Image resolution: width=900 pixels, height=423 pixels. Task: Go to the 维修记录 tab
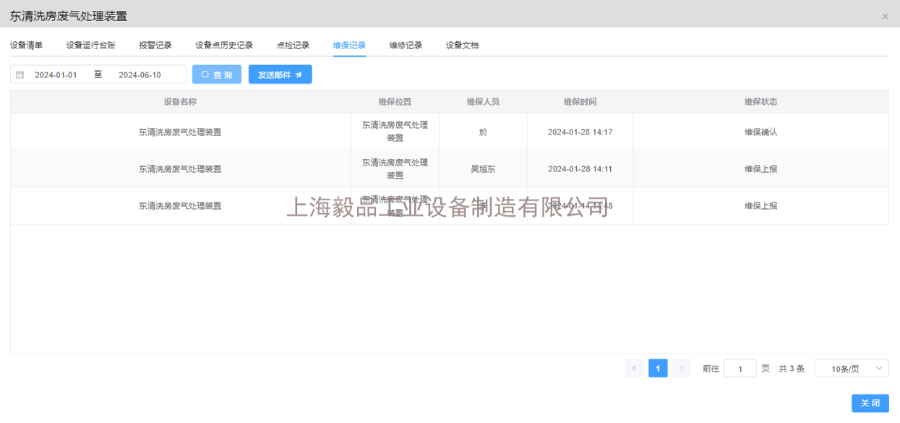click(x=405, y=45)
